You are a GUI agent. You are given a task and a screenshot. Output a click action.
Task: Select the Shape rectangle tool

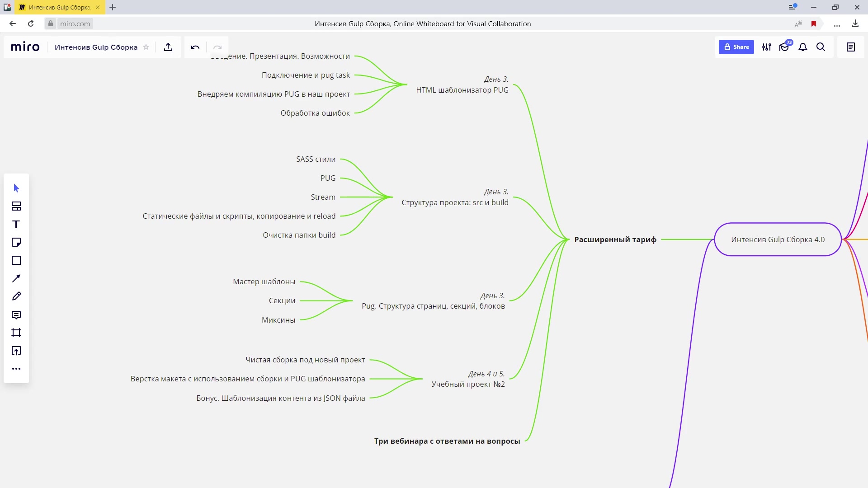coord(16,260)
